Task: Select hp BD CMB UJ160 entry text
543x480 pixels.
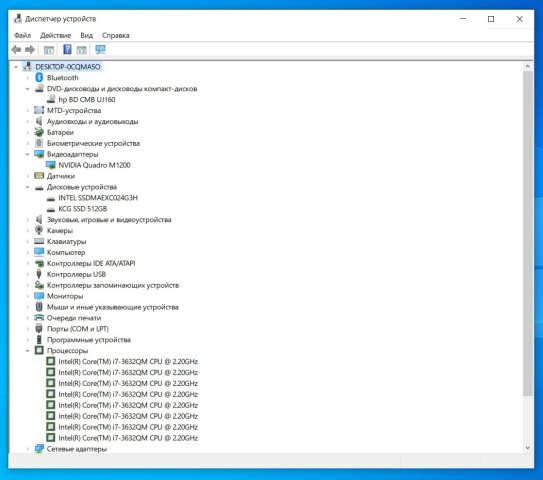Action: [87, 99]
